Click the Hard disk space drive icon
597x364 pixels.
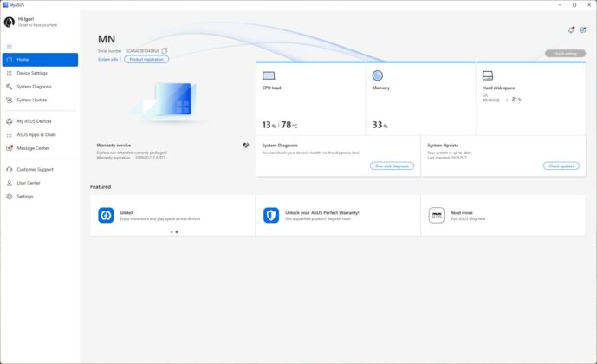click(488, 75)
